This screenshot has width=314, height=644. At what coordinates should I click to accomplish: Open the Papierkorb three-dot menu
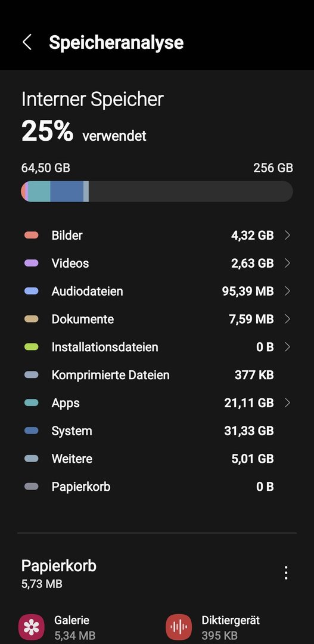pos(286,572)
